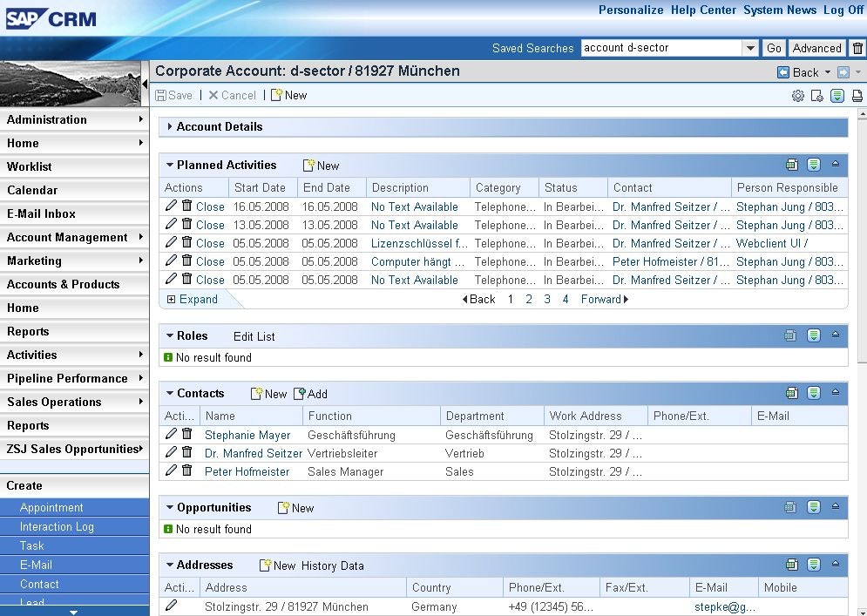Open the page Personalize gear icon
This screenshot has width=867, height=616.
797,96
